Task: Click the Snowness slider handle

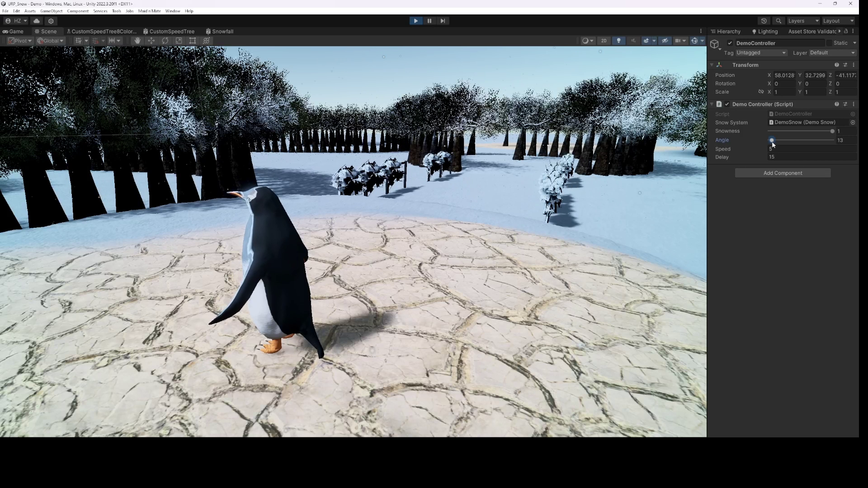Action: point(832,131)
